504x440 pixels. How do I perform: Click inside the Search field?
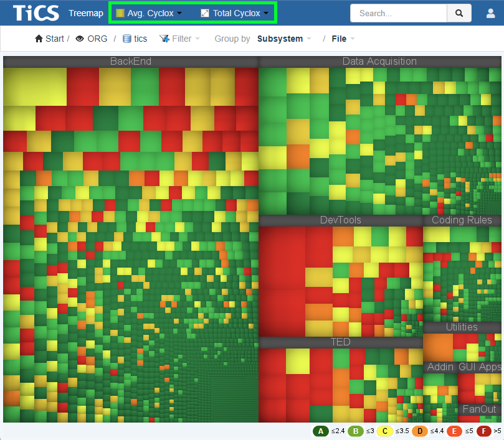[x=399, y=13]
